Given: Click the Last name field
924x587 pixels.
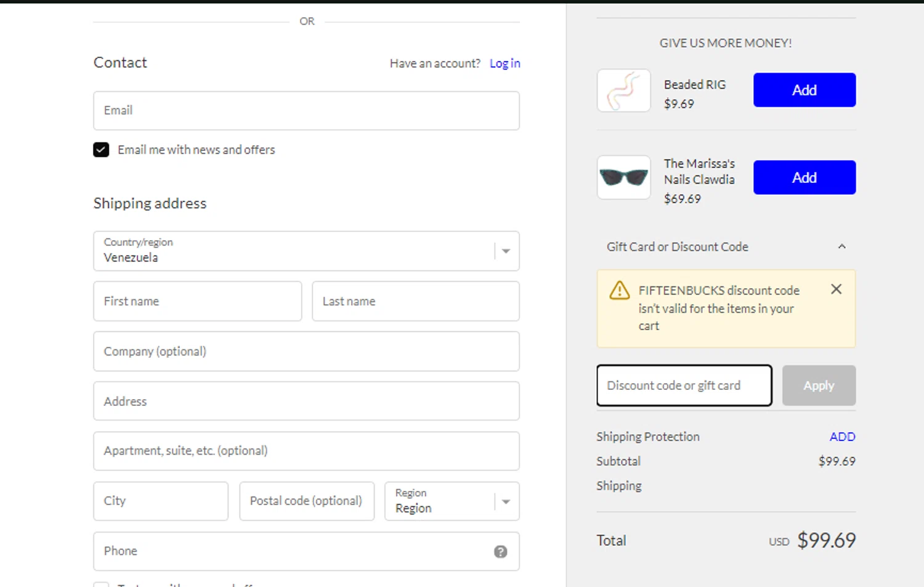Looking at the screenshot, I should tap(415, 301).
